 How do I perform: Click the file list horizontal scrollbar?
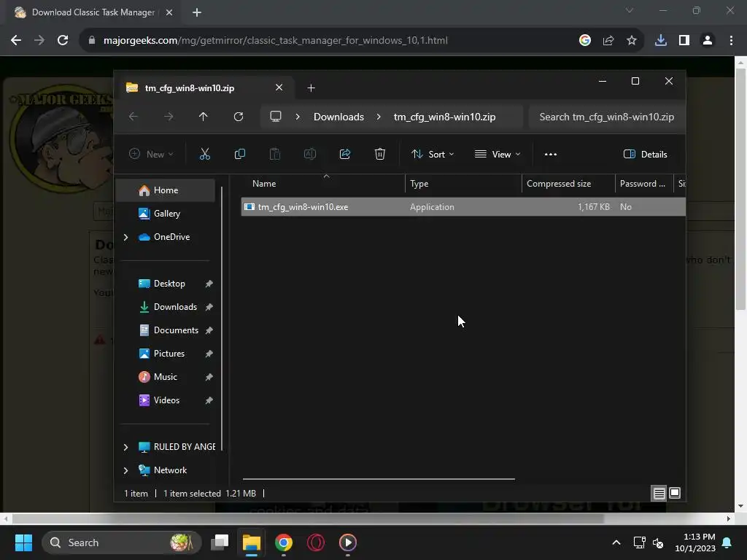tap(379, 479)
